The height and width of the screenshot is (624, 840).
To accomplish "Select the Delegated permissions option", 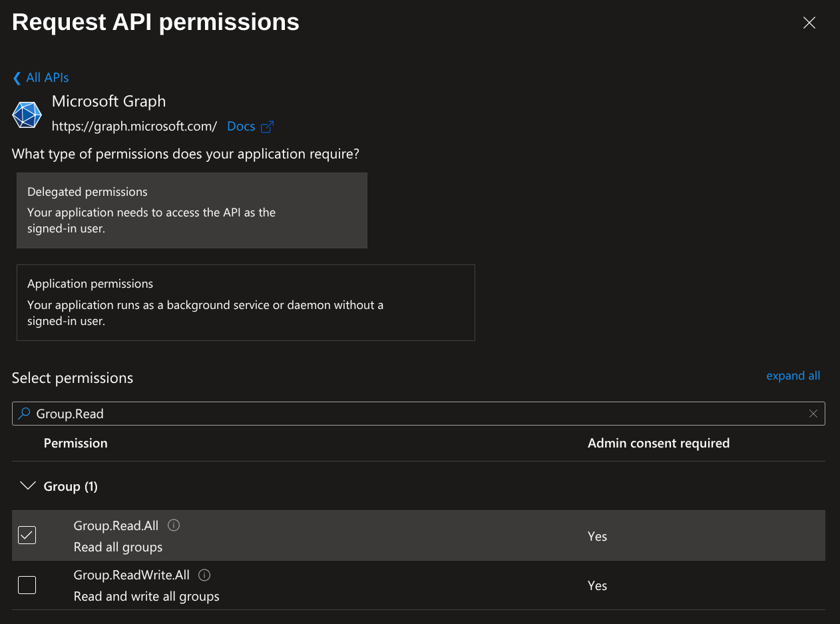I will (192, 210).
